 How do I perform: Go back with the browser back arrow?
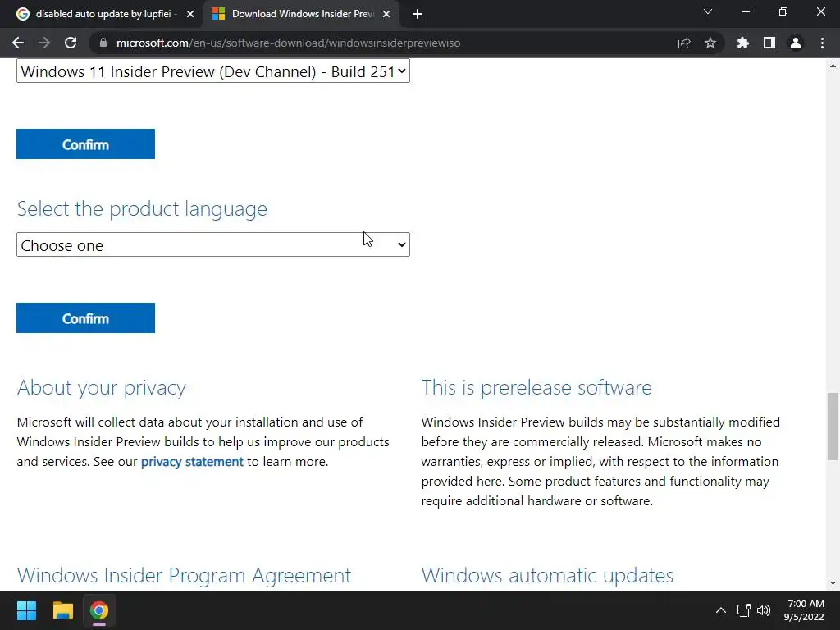[18, 43]
